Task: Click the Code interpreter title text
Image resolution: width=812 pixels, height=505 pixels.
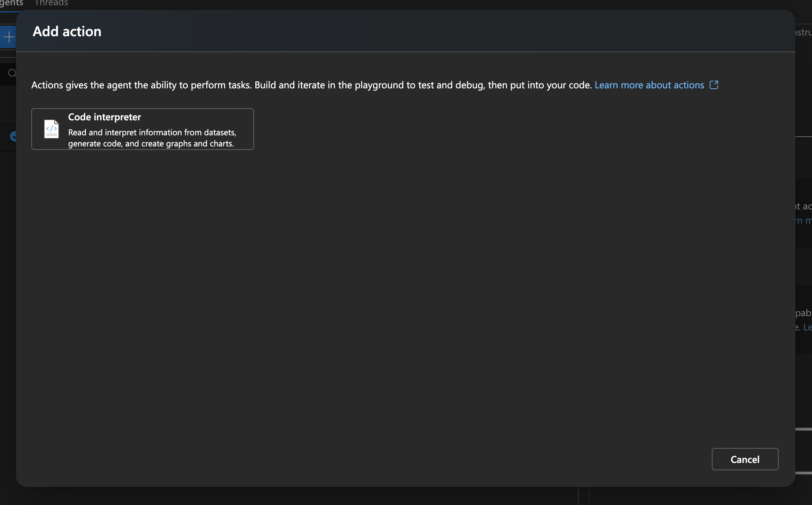Action: coord(104,117)
